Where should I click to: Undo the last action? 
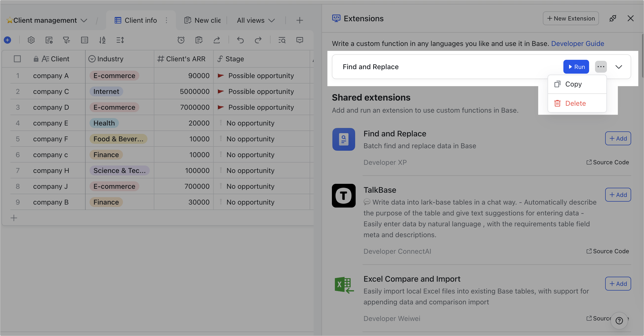point(240,40)
